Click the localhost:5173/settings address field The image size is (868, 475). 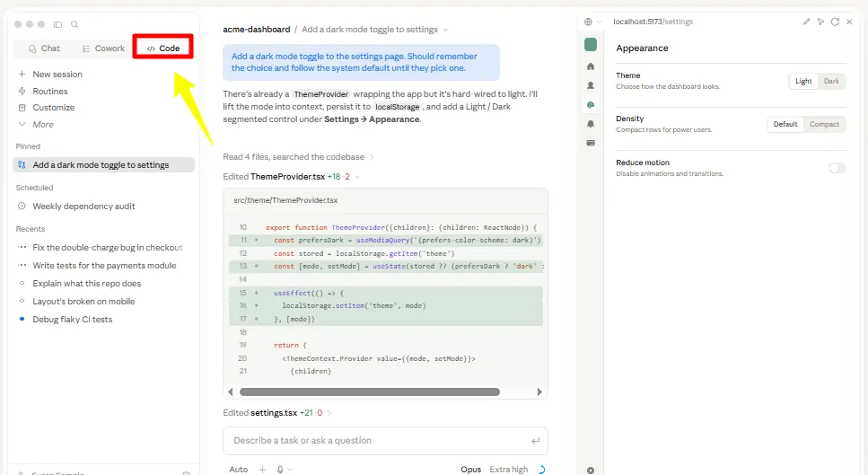pos(653,22)
